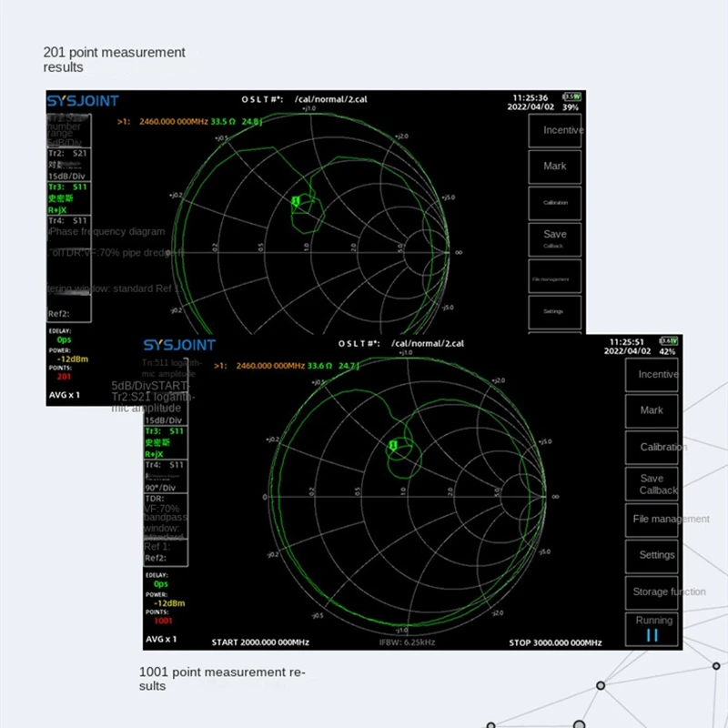Select trace Tr4: S11 on the upper screen

click(69, 232)
